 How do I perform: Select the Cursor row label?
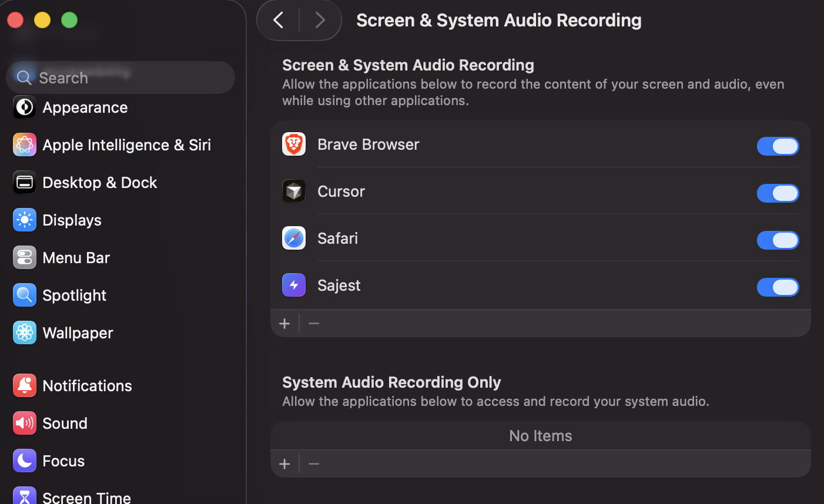tap(341, 191)
